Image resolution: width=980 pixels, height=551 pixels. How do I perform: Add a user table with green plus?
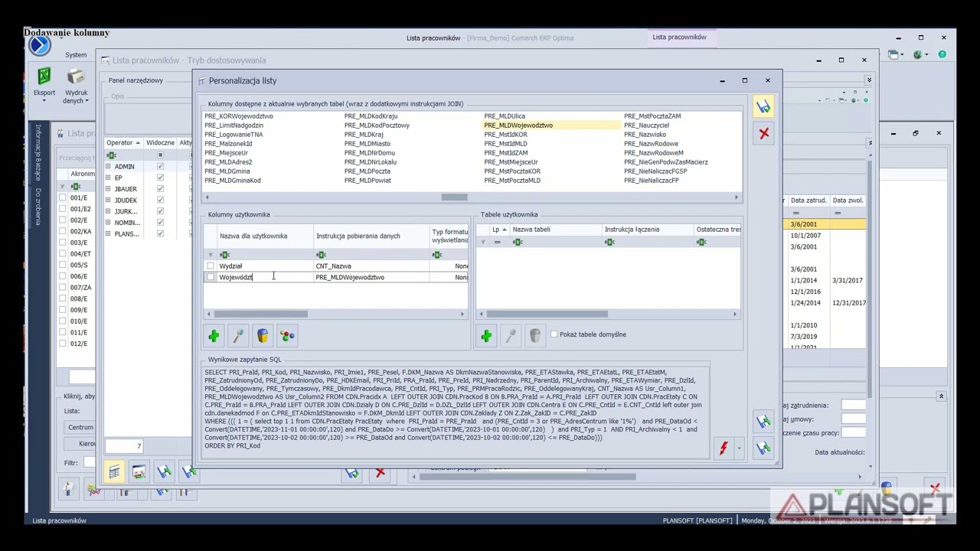(486, 335)
